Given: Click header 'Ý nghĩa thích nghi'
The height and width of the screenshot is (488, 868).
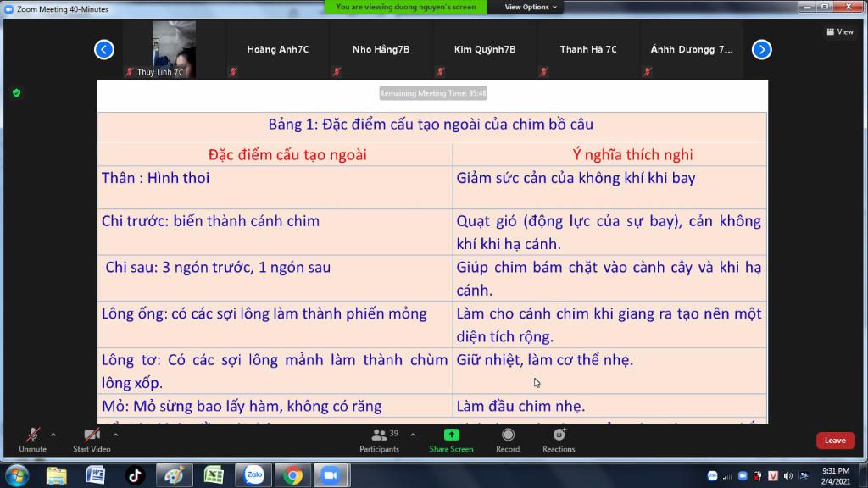Looking at the screenshot, I should tap(632, 154).
